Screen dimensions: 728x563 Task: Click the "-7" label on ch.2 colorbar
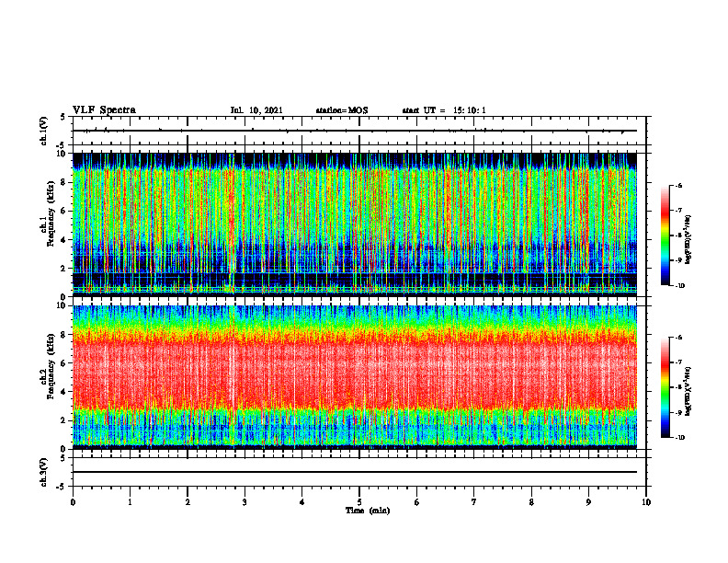pyautogui.click(x=678, y=362)
